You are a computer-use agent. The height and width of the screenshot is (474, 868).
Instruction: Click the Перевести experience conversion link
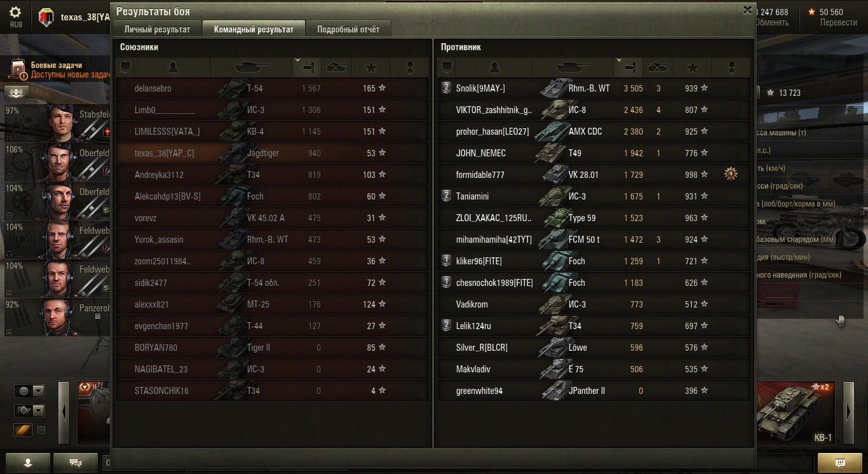click(839, 22)
